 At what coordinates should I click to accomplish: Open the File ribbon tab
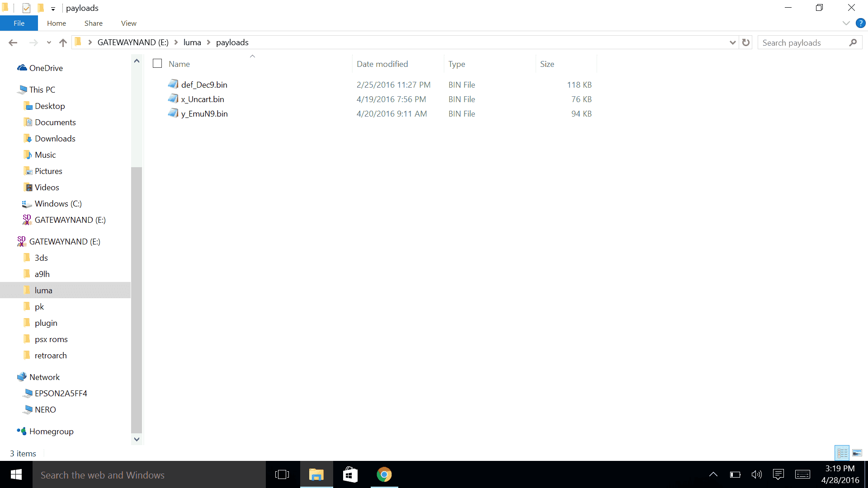click(x=19, y=23)
